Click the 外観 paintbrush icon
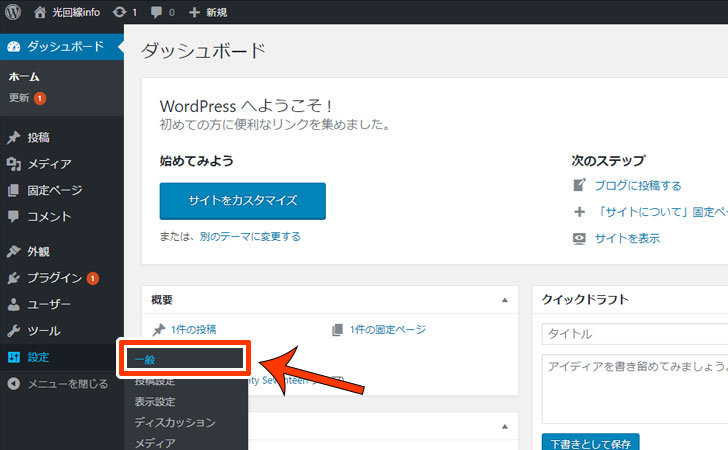The height and width of the screenshot is (450, 728). [x=13, y=251]
